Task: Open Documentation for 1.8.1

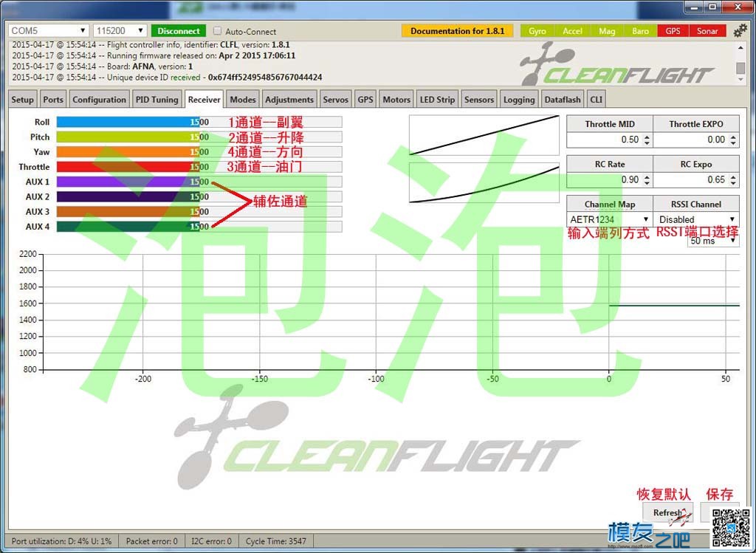Action: 457,31
